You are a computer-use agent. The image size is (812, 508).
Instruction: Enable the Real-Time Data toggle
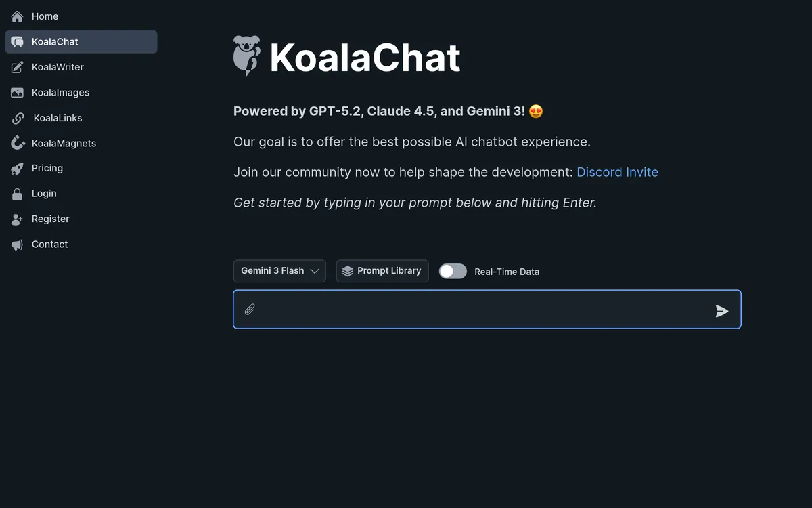point(453,271)
